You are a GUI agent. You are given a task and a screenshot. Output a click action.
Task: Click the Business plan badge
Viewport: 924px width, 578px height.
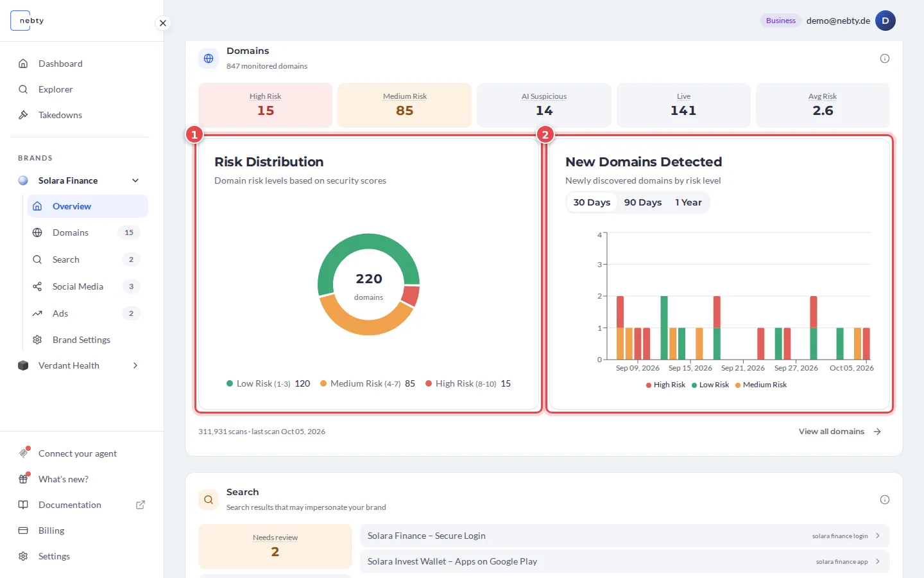pyautogui.click(x=781, y=21)
